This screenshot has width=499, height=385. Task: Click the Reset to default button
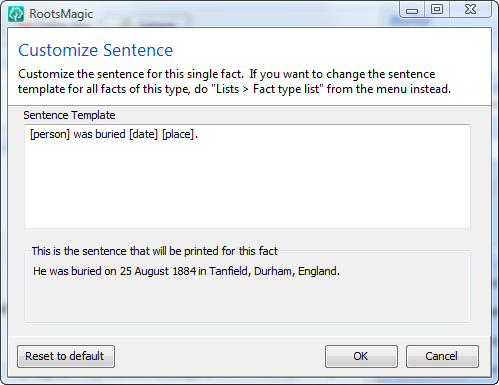tap(66, 356)
